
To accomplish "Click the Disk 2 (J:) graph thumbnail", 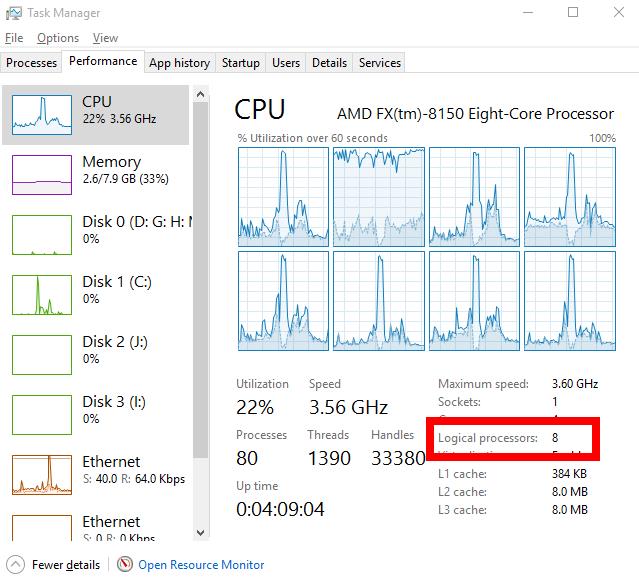I will pos(42,354).
